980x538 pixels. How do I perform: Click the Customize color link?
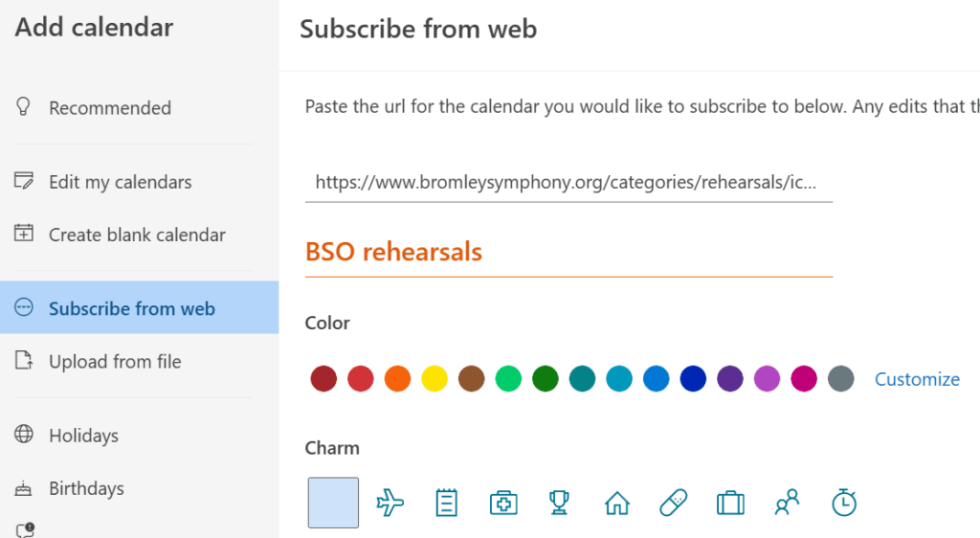pyautogui.click(x=917, y=379)
